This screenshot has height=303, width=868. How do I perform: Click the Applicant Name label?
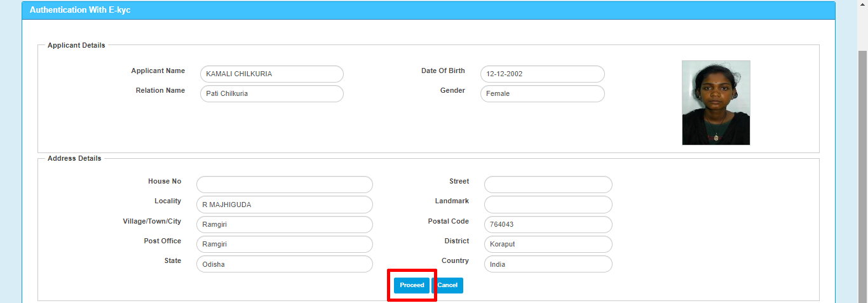click(158, 71)
